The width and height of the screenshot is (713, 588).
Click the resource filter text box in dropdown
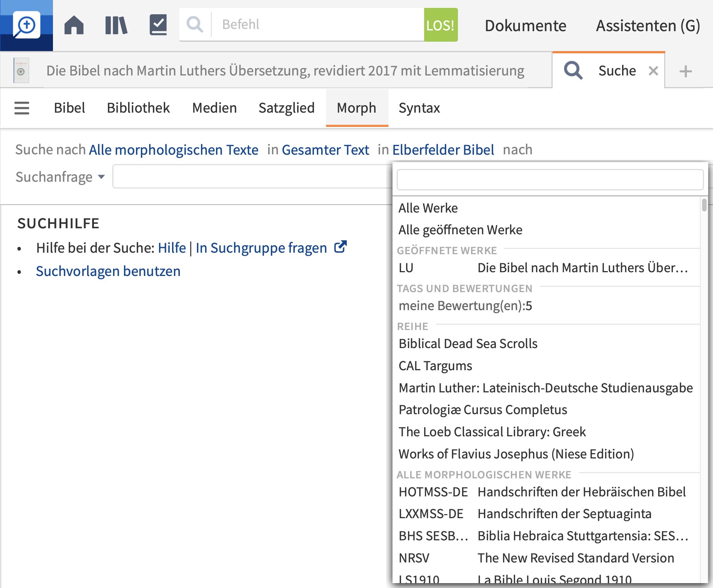pos(550,179)
